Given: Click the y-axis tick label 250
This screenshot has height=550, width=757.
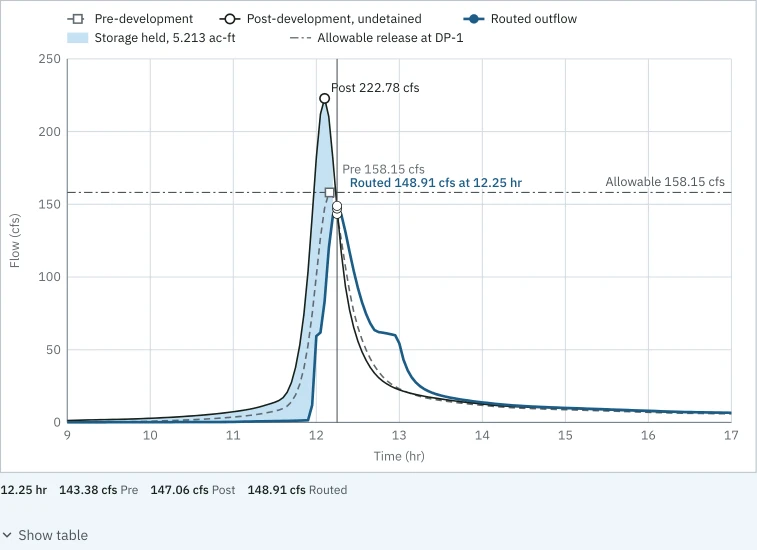Looking at the screenshot, I should pos(50,59).
